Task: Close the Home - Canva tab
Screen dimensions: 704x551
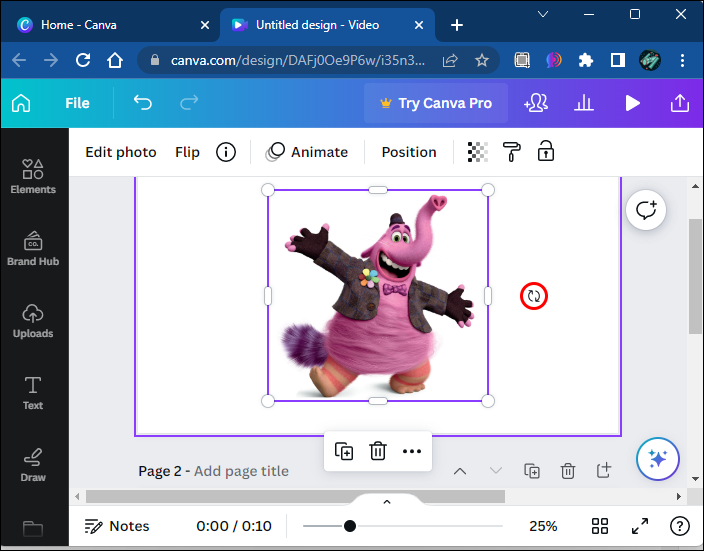Action: click(x=205, y=25)
